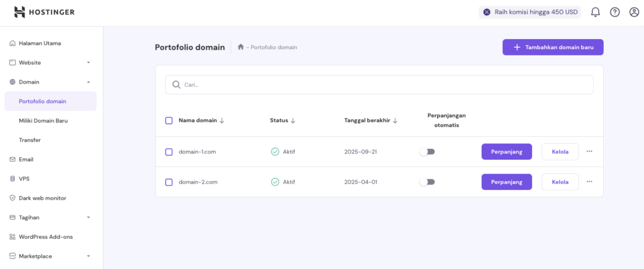Click Kelola for domain-1.com

click(x=560, y=151)
